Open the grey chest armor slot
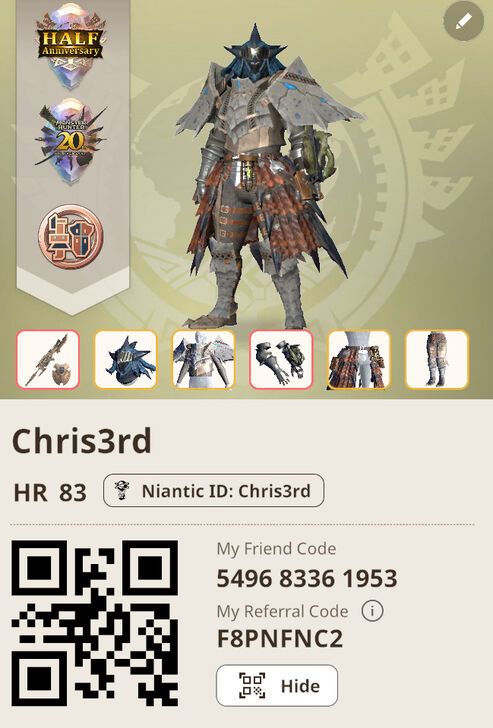 203,359
